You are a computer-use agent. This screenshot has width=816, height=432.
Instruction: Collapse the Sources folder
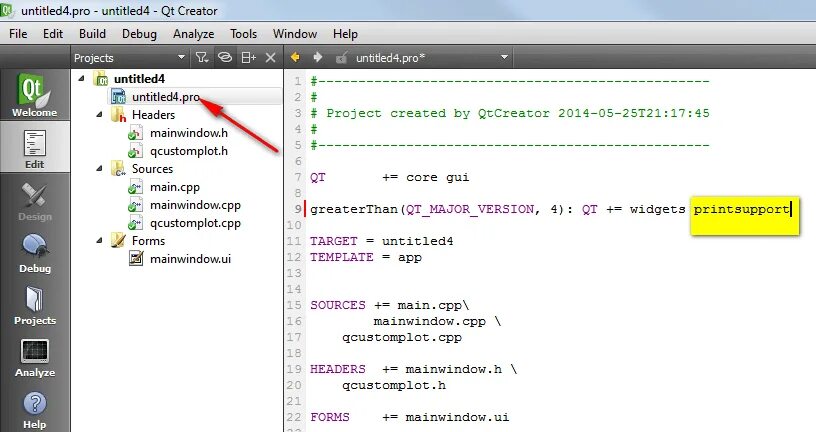pos(99,169)
